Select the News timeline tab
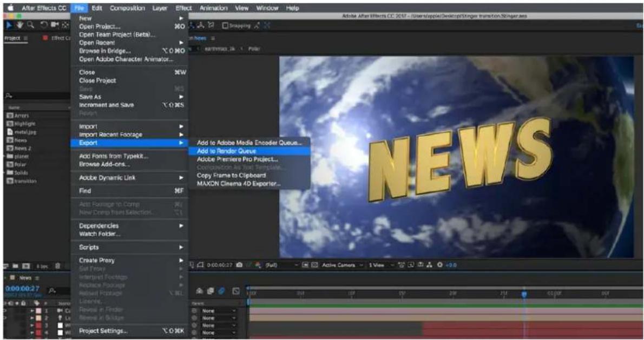The image size is (644, 340). coord(25,278)
